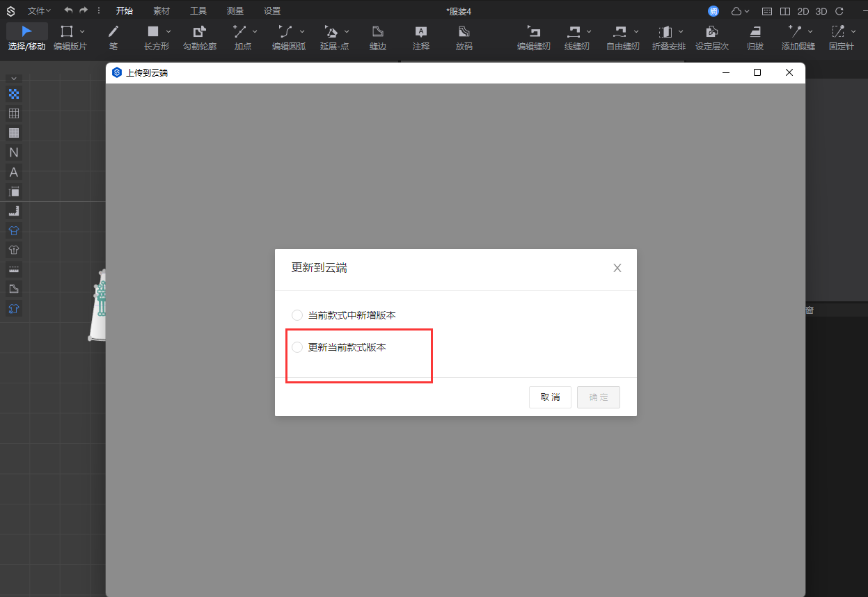868x597 pixels.
Task: Select the 缝边 seam allowance tool
Action: pos(378,32)
